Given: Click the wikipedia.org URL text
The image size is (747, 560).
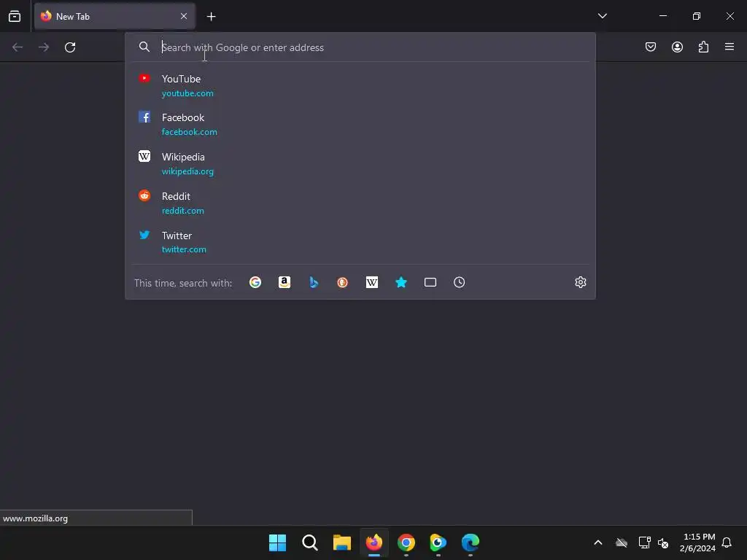Looking at the screenshot, I should click(187, 171).
